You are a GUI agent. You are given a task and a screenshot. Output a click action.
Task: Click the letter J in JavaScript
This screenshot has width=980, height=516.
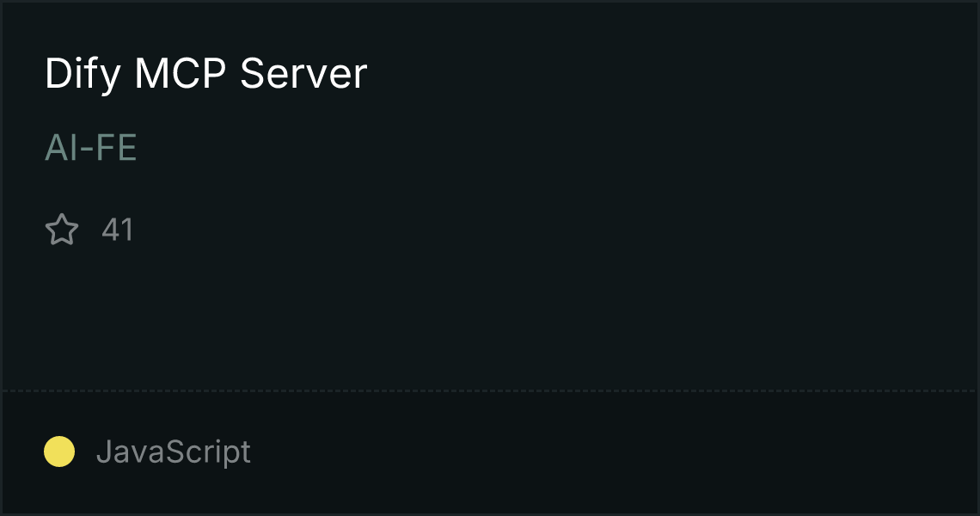104,451
